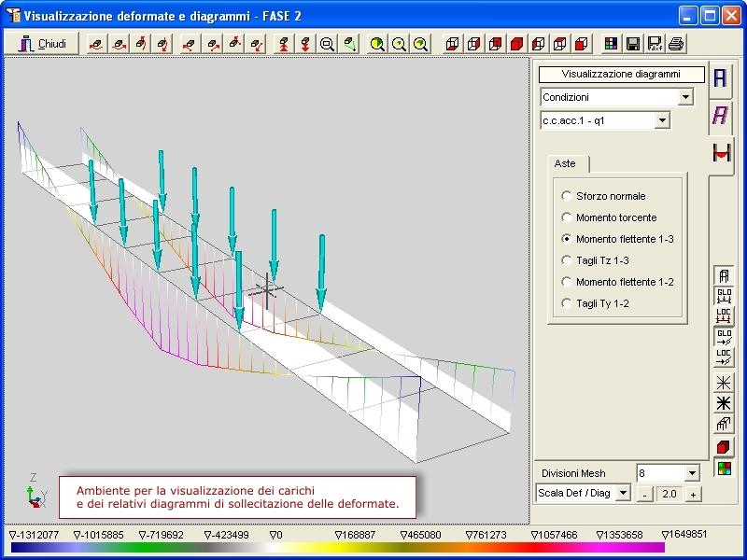Click the red diagram tab icon on right

pyautogui.click(x=721, y=155)
